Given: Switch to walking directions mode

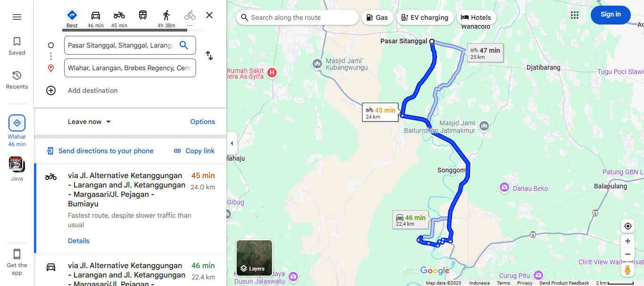Looking at the screenshot, I should (166, 15).
